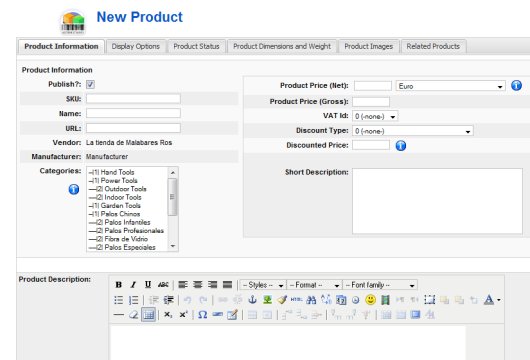Switch to the Product Information tab

(61, 46)
